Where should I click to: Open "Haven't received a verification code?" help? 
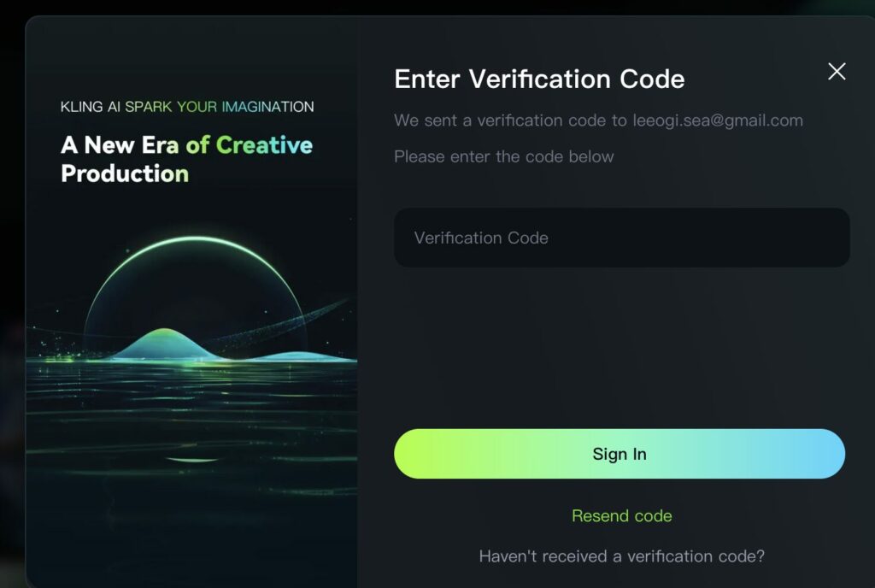coord(621,556)
